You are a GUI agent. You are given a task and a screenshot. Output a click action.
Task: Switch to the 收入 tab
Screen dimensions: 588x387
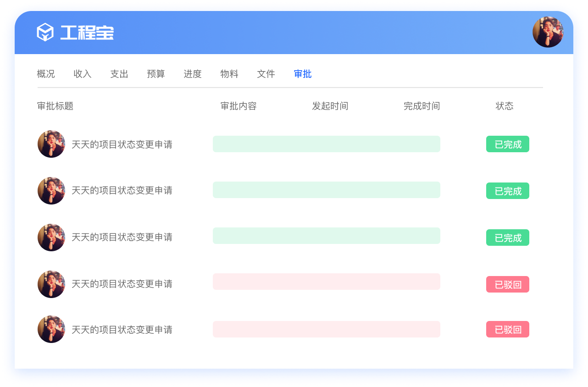pyautogui.click(x=83, y=74)
